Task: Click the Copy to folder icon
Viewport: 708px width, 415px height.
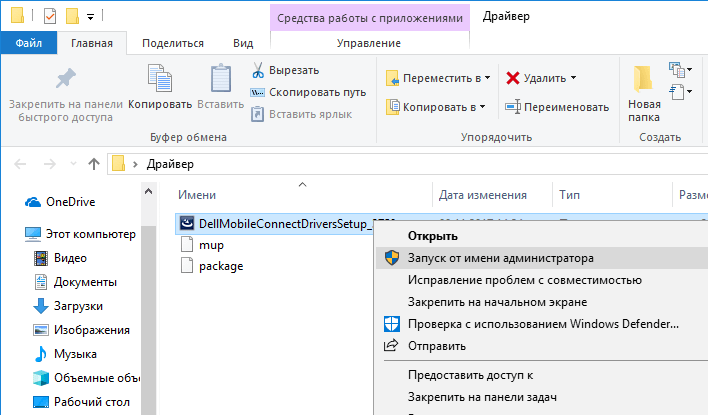Action: [x=392, y=107]
